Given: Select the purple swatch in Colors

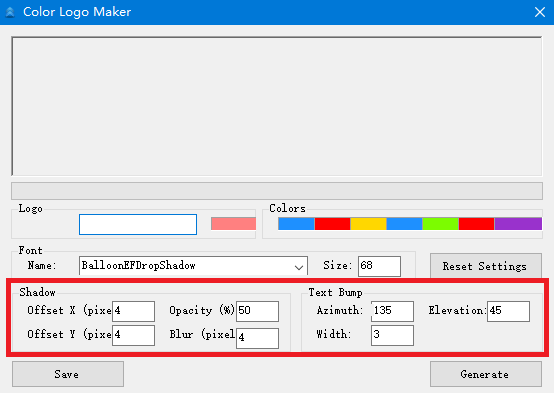Looking at the screenshot, I should point(518,224).
